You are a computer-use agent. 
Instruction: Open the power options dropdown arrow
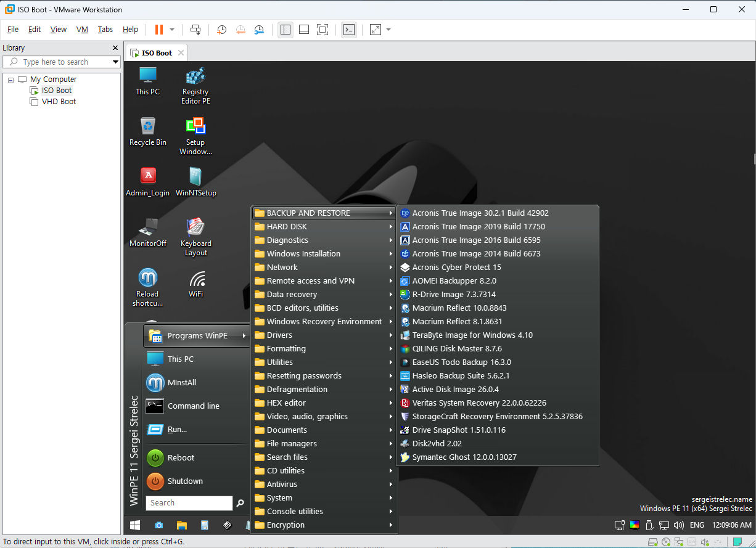[x=172, y=30]
